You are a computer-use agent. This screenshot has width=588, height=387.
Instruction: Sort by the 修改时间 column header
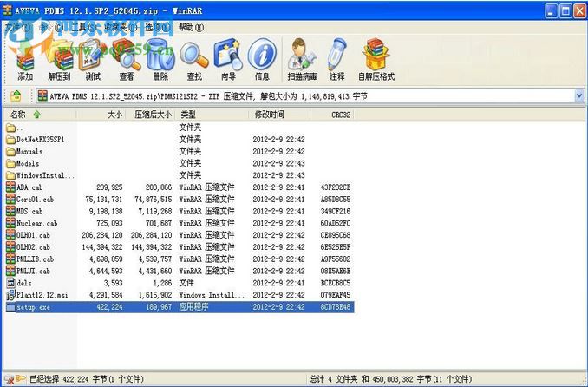(x=280, y=115)
